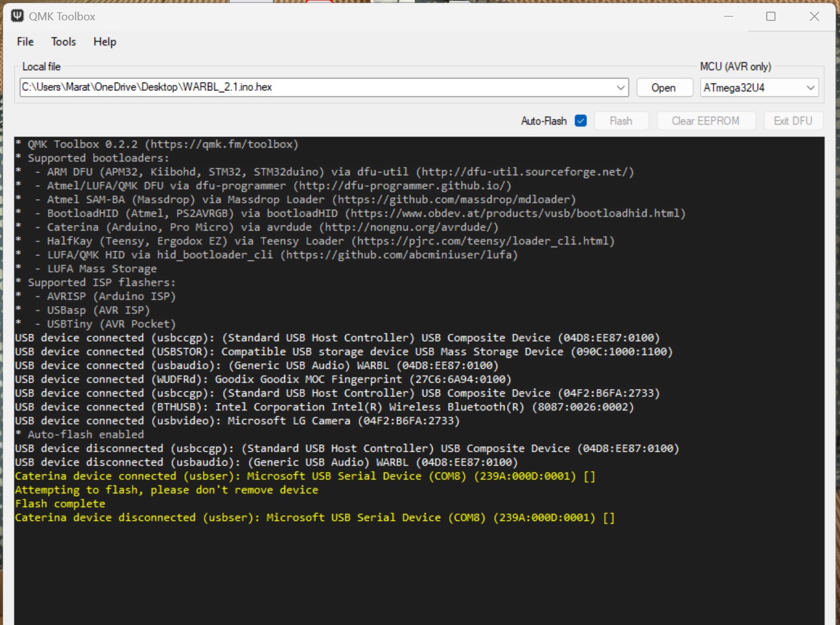840x625 pixels.
Task: Expand the local file path dropdown
Action: pyautogui.click(x=620, y=87)
